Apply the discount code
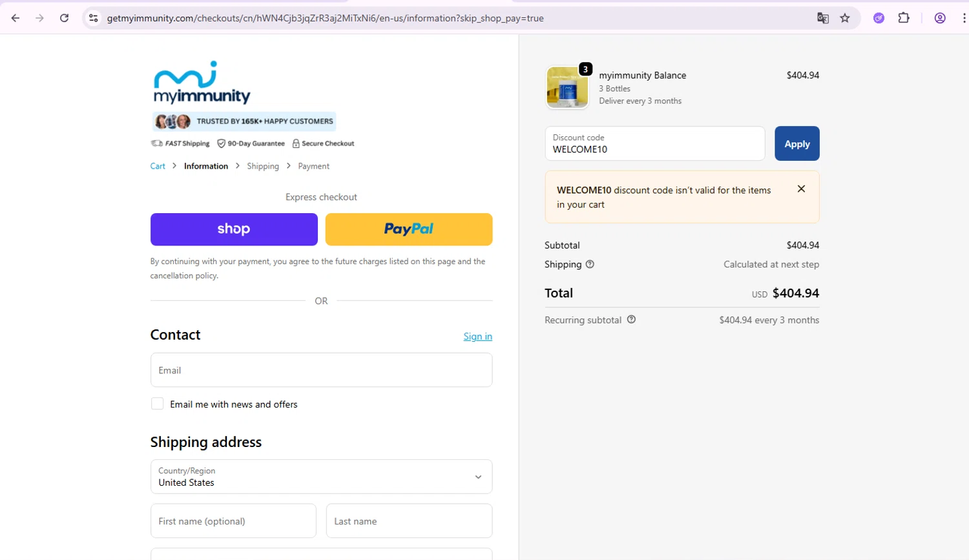 (x=797, y=143)
